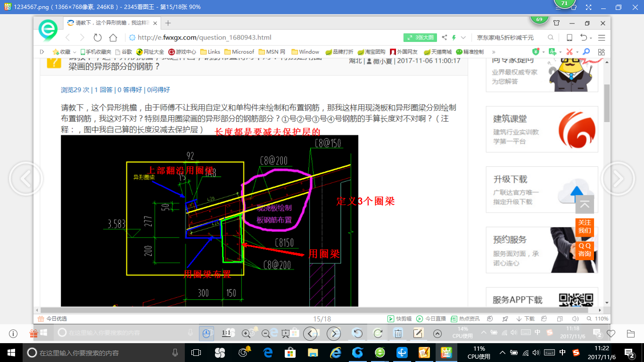Click large right arrow for next picture
644x362 pixels.
click(x=617, y=179)
